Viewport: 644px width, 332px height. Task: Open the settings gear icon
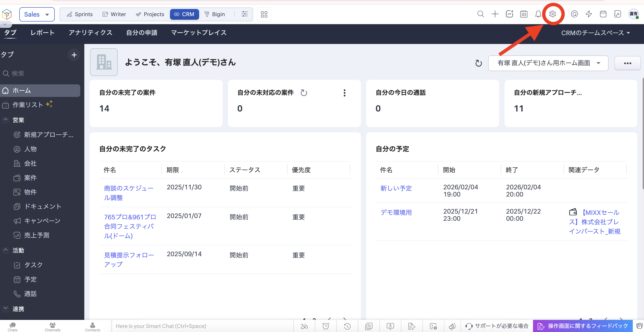click(552, 14)
